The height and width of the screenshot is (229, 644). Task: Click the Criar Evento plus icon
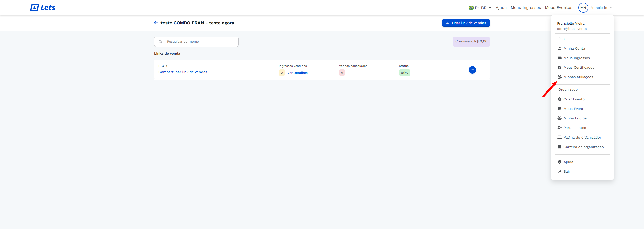559,99
